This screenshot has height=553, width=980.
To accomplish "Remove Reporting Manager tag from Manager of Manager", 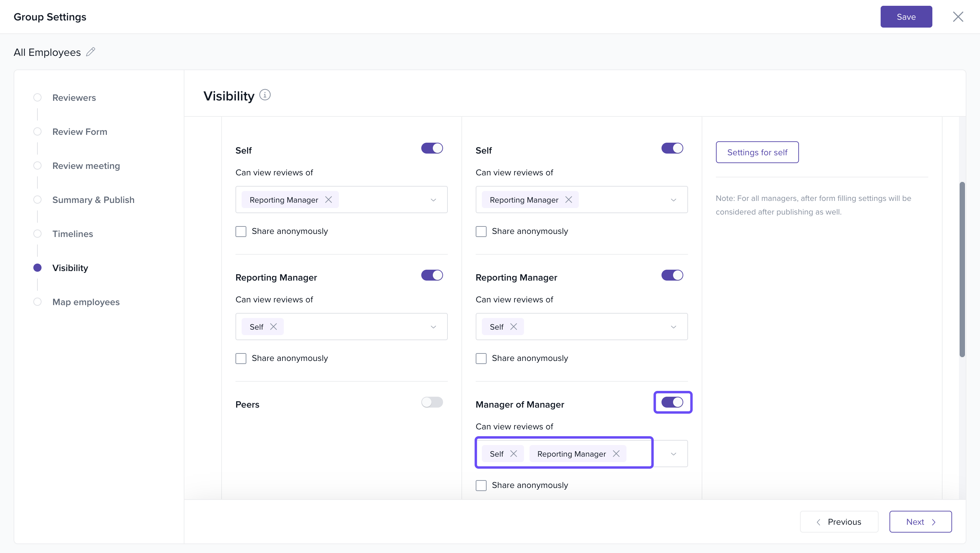I will tap(616, 453).
